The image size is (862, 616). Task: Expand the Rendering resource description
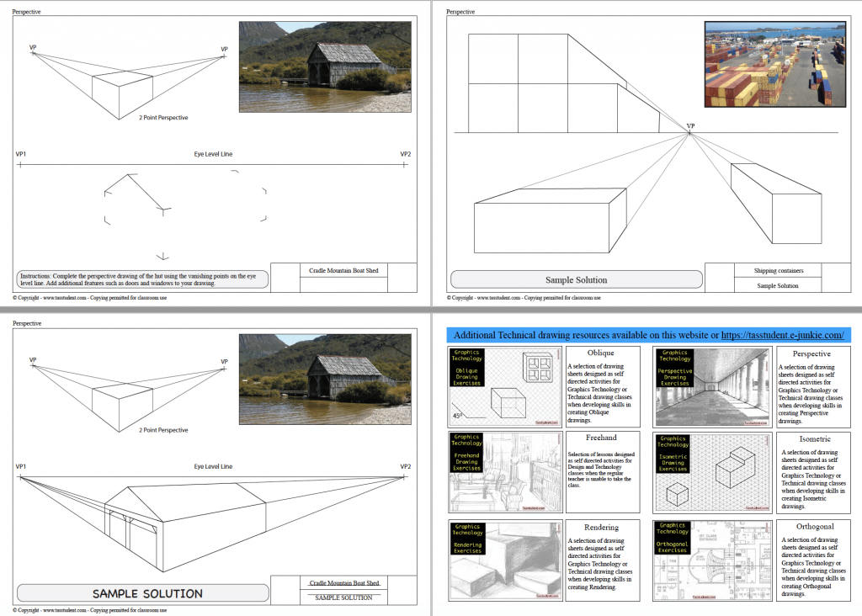603,561
